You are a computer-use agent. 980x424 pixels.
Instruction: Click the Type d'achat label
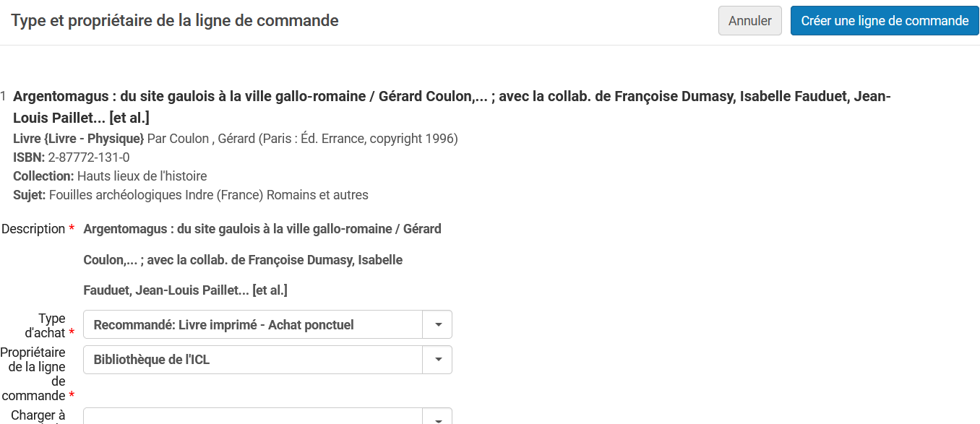[51, 325]
